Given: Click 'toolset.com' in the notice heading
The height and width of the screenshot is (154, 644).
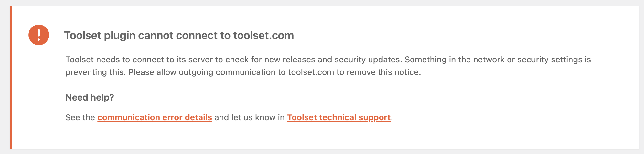Looking at the screenshot, I should (263, 35).
